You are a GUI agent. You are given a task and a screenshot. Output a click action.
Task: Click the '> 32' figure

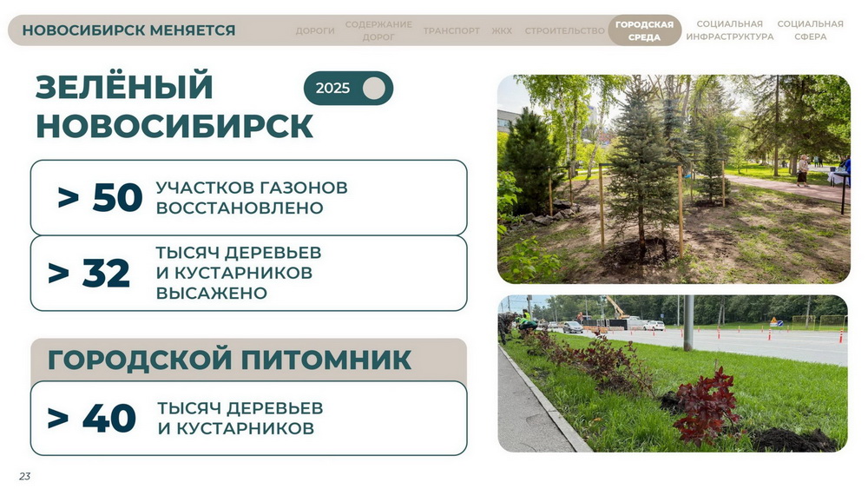89,274
